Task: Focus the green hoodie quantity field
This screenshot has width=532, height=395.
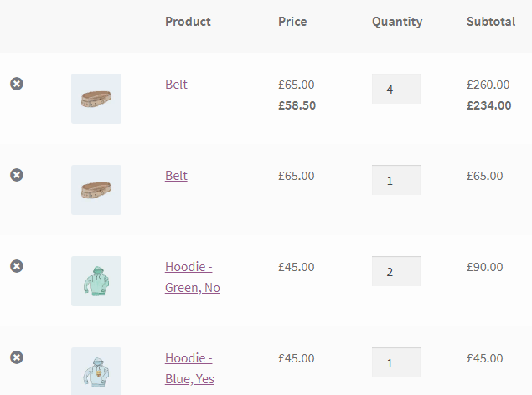Action: tap(396, 271)
